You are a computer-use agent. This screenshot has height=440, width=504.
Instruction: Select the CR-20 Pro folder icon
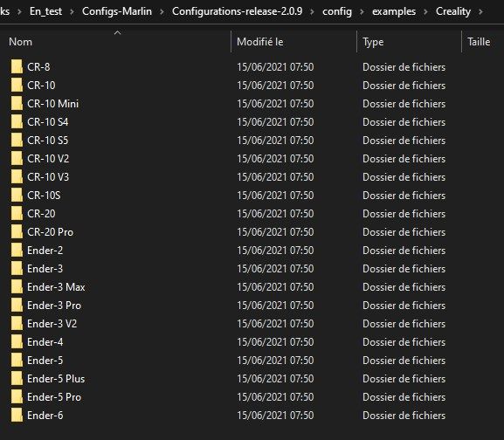[17, 231]
